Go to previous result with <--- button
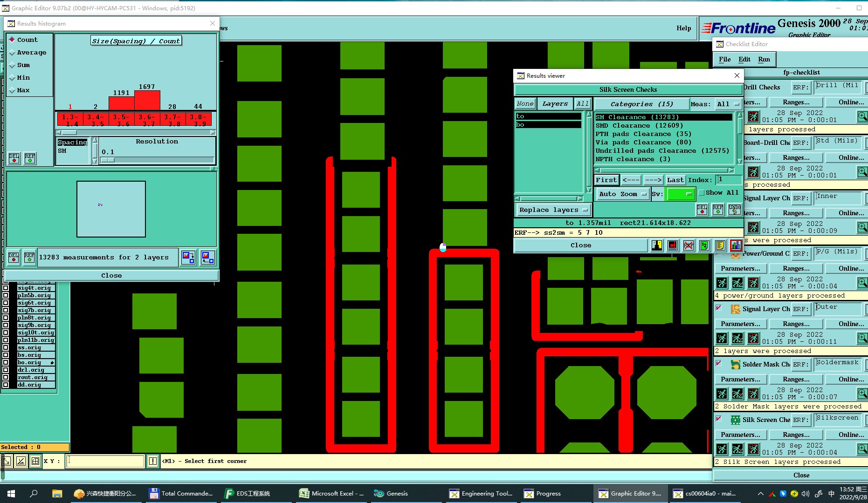This screenshot has width=868, height=503. [x=631, y=180]
